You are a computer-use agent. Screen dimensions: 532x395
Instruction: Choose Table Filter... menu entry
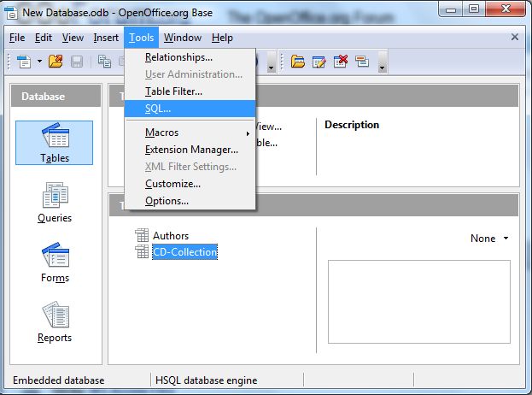(190, 91)
